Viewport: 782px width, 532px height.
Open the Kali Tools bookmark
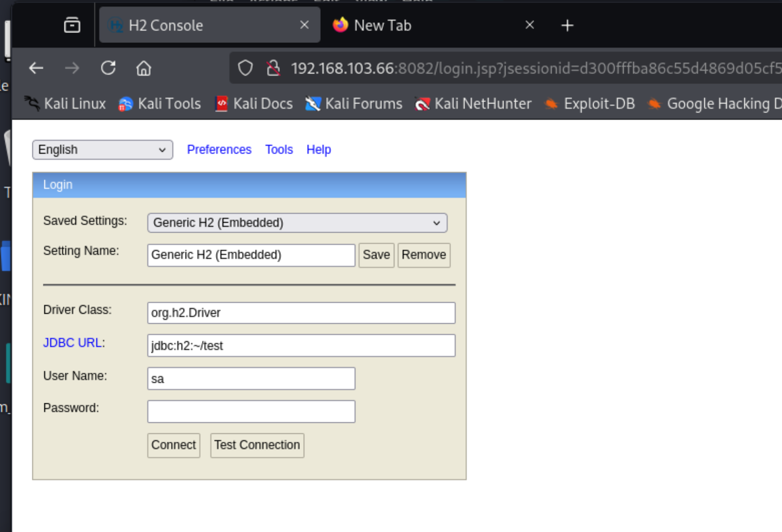(160, 103)
